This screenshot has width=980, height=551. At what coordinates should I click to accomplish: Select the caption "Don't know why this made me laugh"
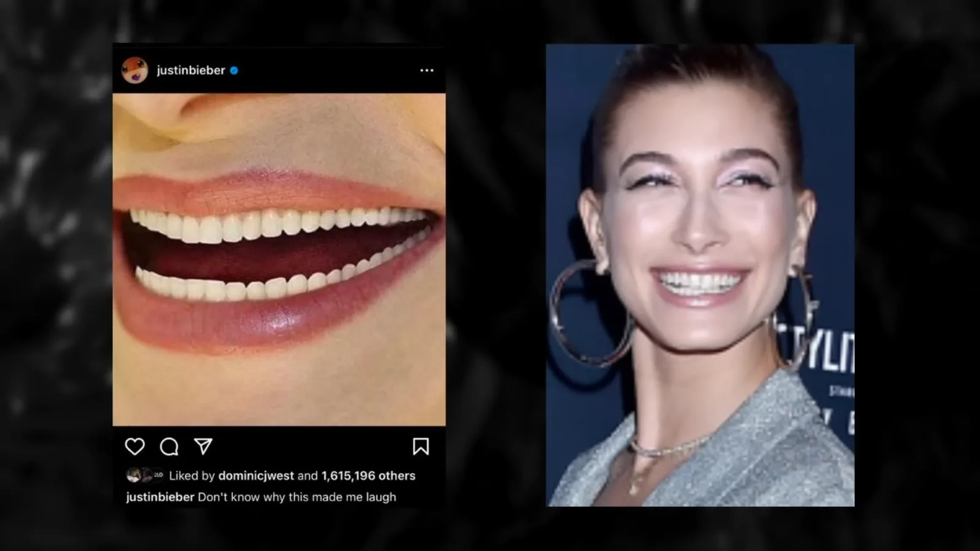coord(296,497)
